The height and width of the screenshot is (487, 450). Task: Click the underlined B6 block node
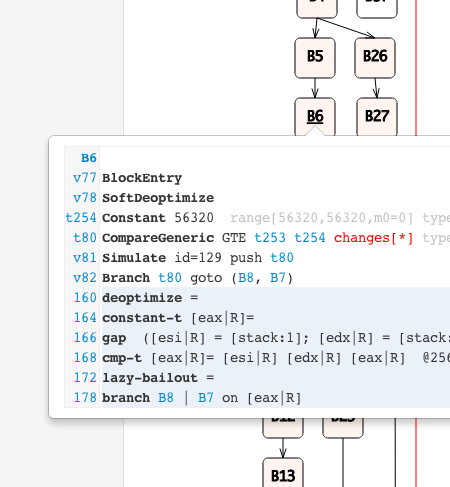(x=315, y=116)
